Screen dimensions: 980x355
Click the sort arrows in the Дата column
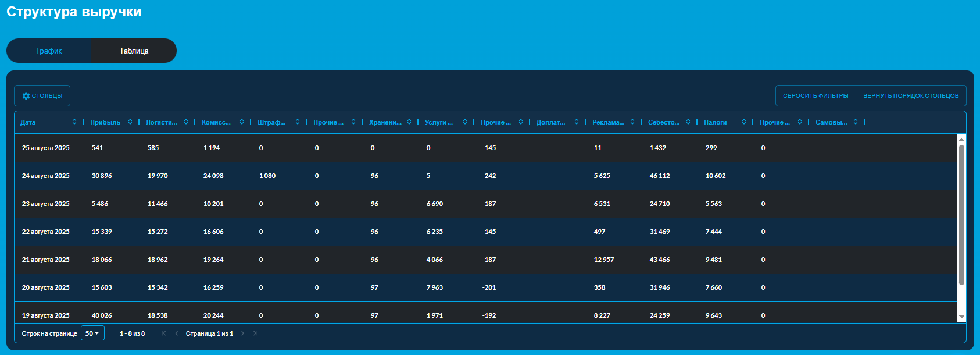point(74,122)
